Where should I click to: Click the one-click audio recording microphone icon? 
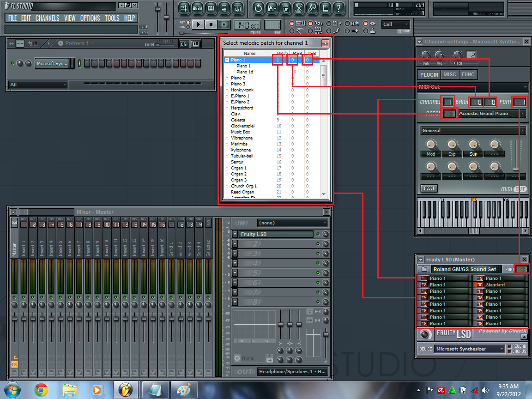(x=311, y=8)
